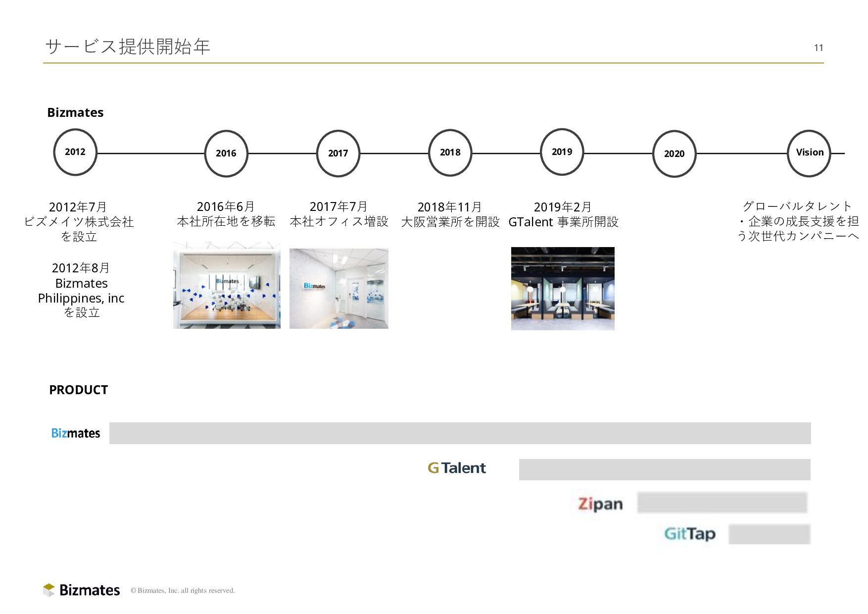Open the 2019 GTalent office photo
The width and height of the screenshot is (868, 614).
(x=563, y=289)
